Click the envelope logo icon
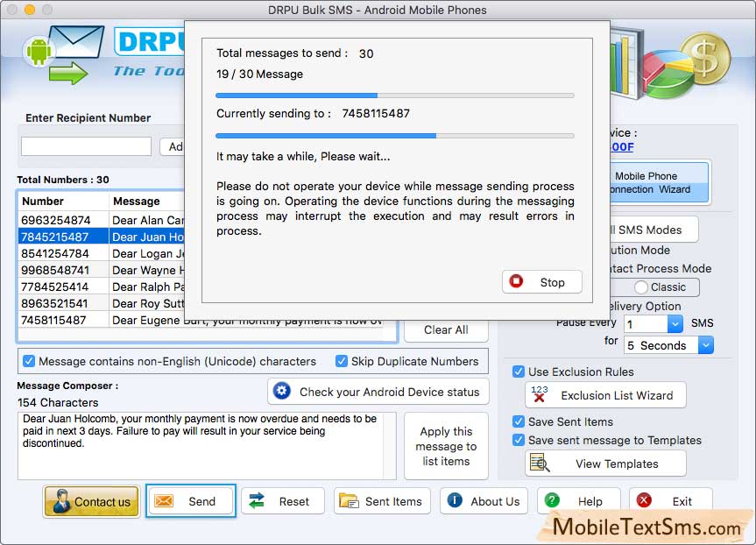The width and height of the screenshot is (756, 545). (77, 42)
